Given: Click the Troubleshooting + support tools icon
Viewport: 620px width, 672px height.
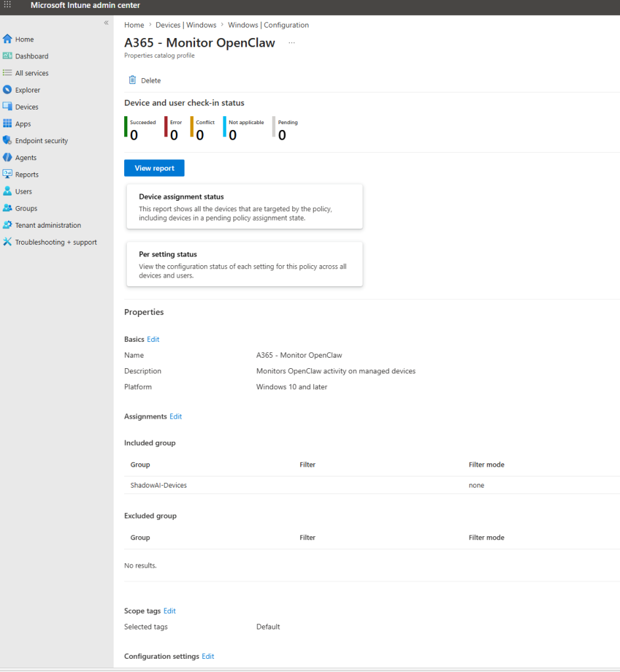Looking at the screenshot, I should tap(7, 241).
